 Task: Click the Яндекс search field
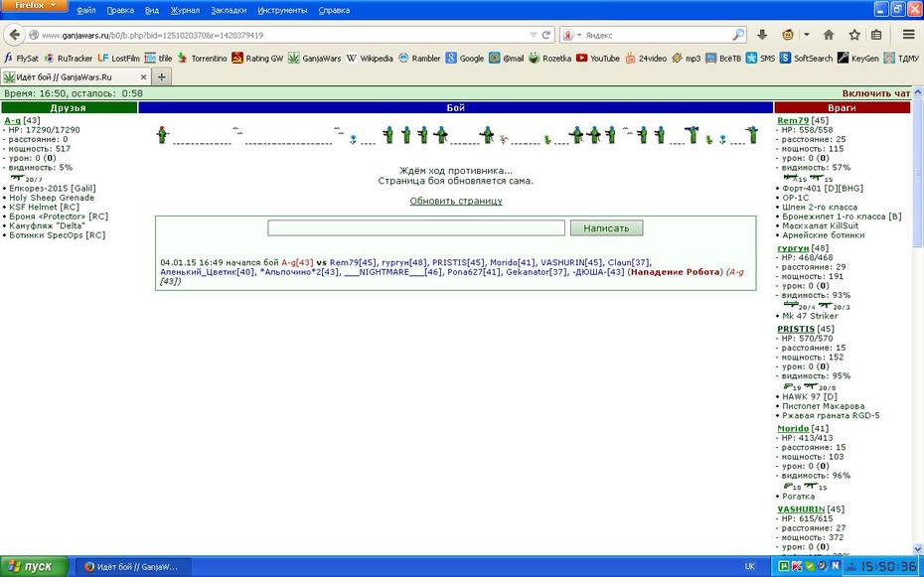[657, 36]
